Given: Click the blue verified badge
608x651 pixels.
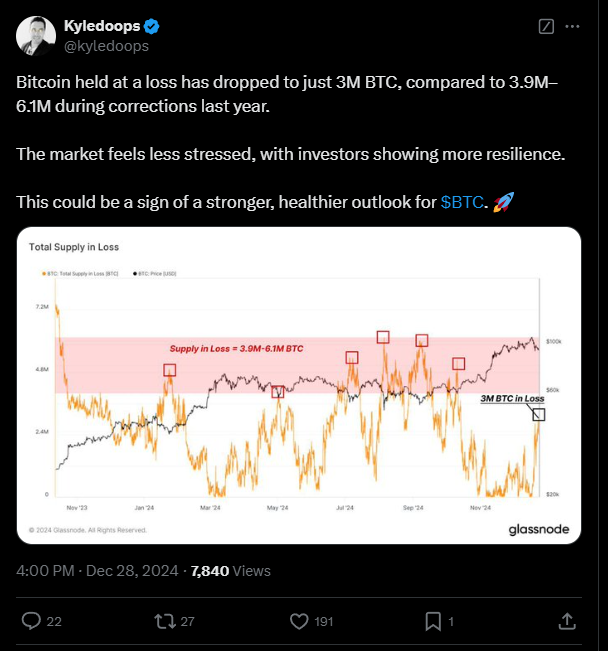Looking at the screenshot, I should (x=152, y=27).
